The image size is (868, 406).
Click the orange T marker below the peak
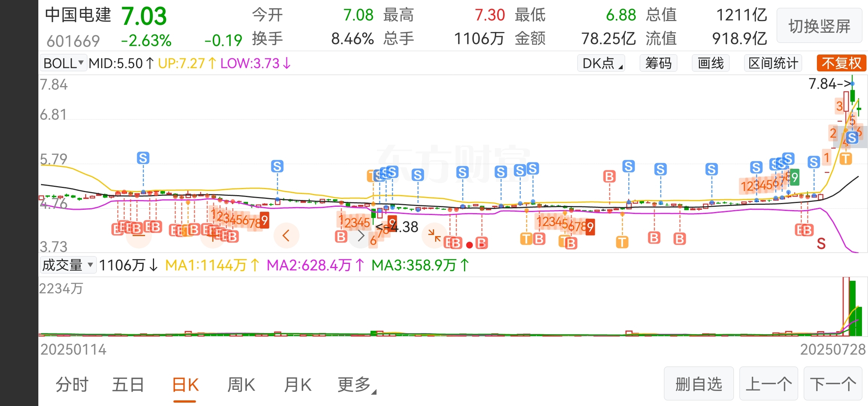coord(846,159)
